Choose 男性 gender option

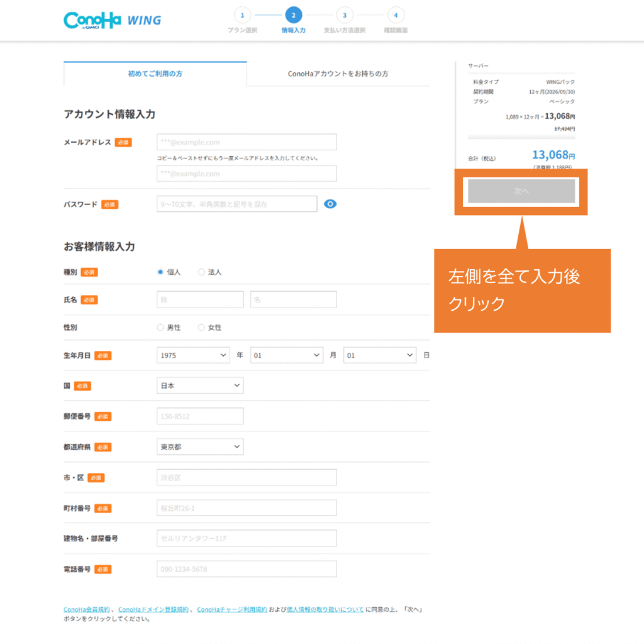160,328
